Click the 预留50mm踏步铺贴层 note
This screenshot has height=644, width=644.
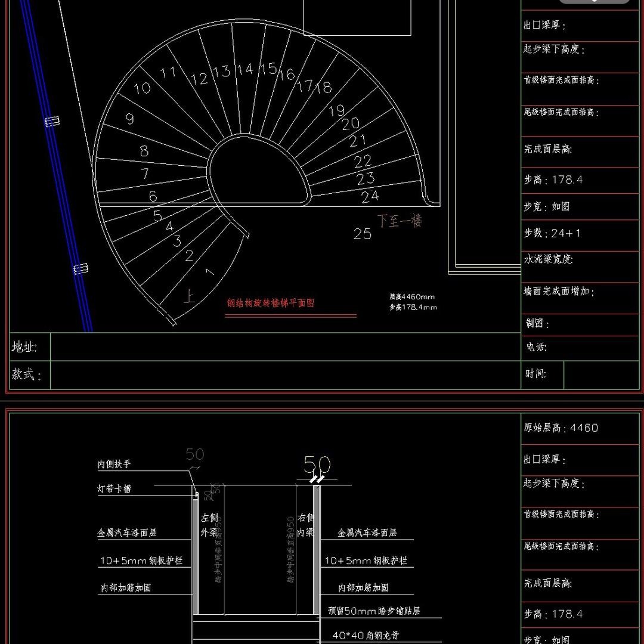374,611
